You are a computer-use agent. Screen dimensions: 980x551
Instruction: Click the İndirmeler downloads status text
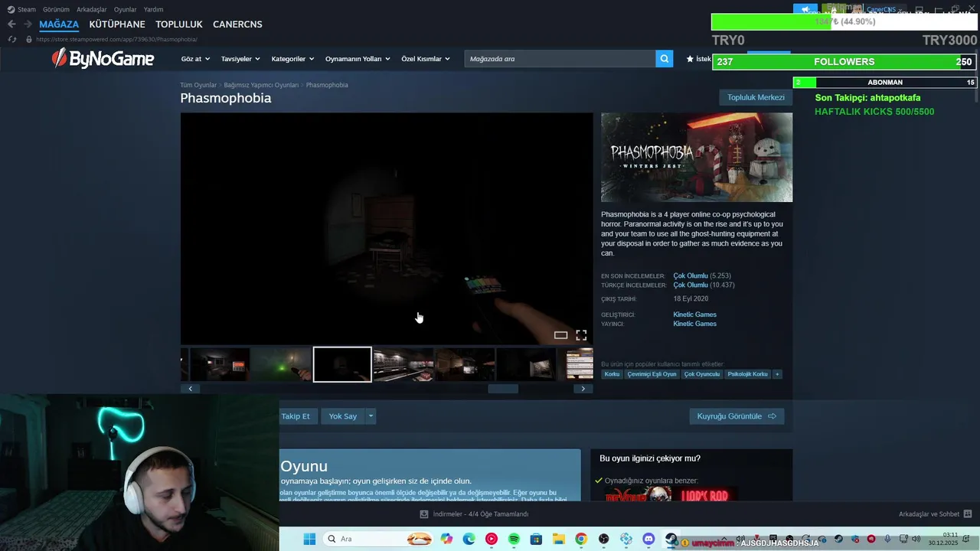[x=481, y=514]
